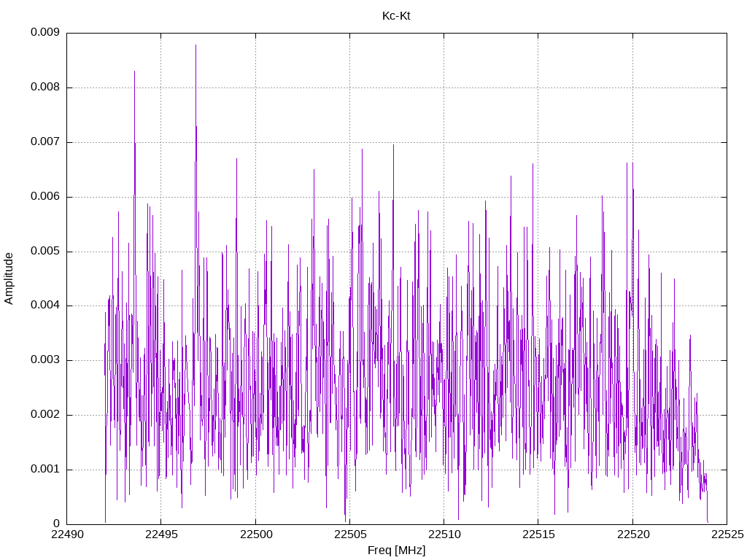Click x-axis tick label 22510
The image size is (747, 560).
[x=444, y=534]
